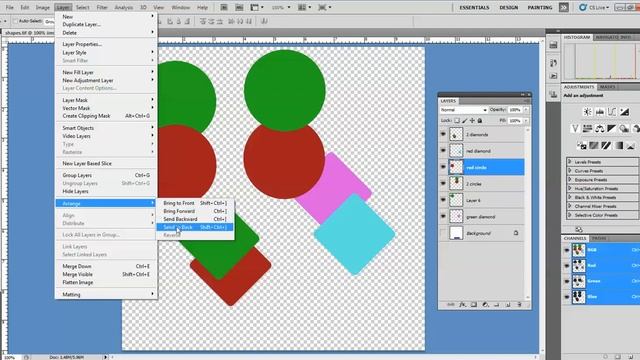Show more workspaces chevron button
The width and height of the screenshot is (640, 360).
[564, 7]
